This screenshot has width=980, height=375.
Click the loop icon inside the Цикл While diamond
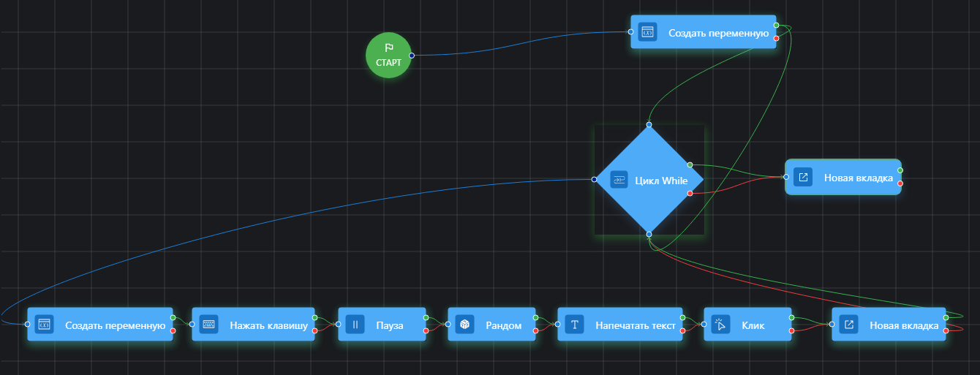(x=619, y=180)
